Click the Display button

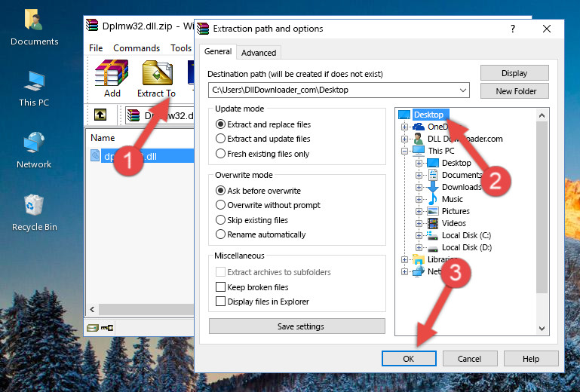pos(514,73)
